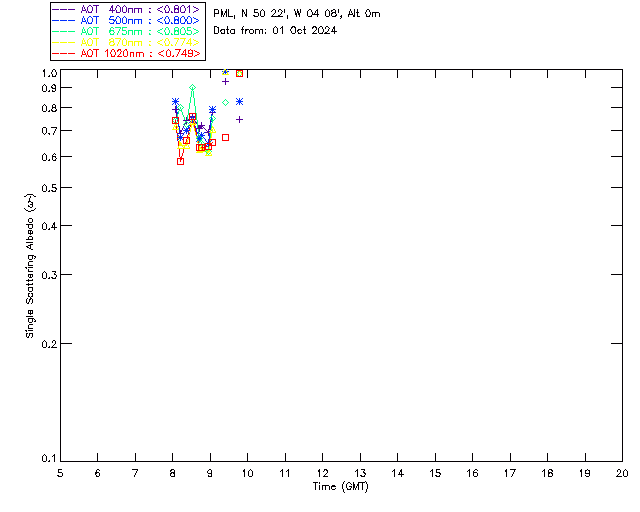Viewport: 640px width, 512px height.
Task: Click the y-axis tick label '0.6'
Action: [x=49, y=157]
